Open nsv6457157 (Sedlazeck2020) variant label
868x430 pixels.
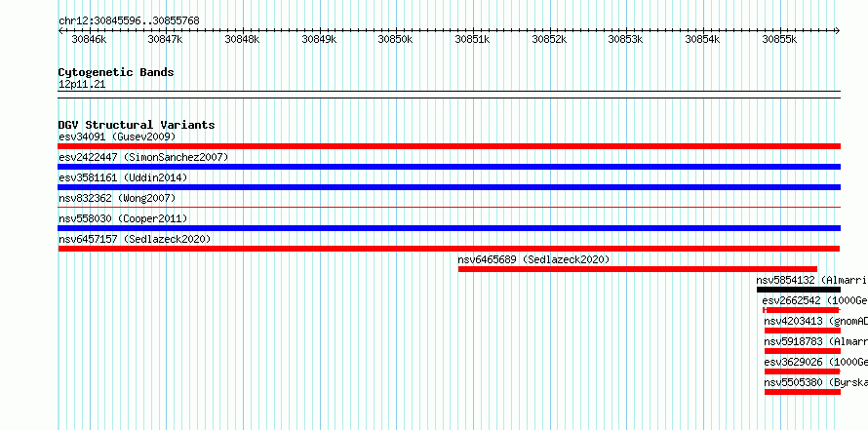pos(135,239)
